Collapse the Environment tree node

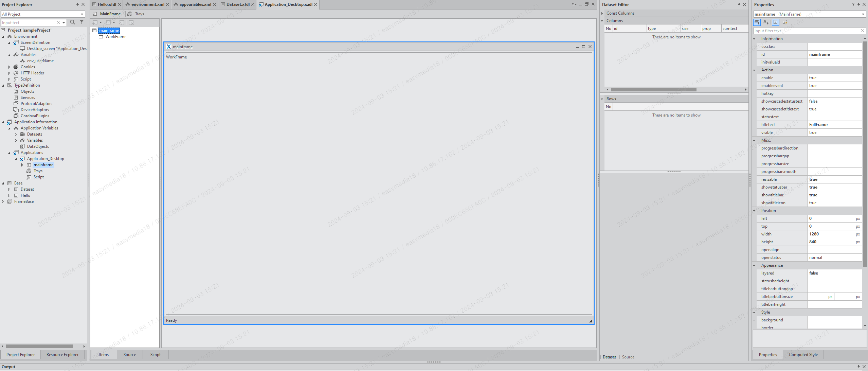click(x=3, y=36)
